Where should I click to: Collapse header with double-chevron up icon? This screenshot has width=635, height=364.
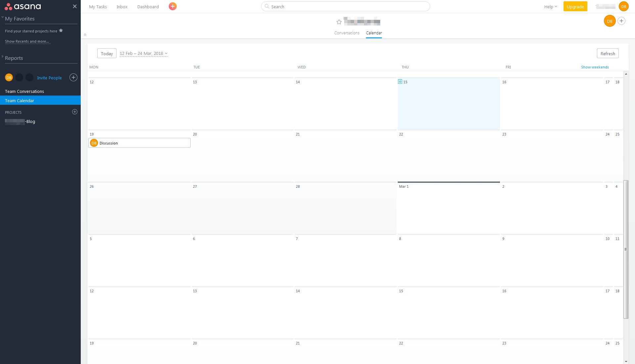coord(85,35)
